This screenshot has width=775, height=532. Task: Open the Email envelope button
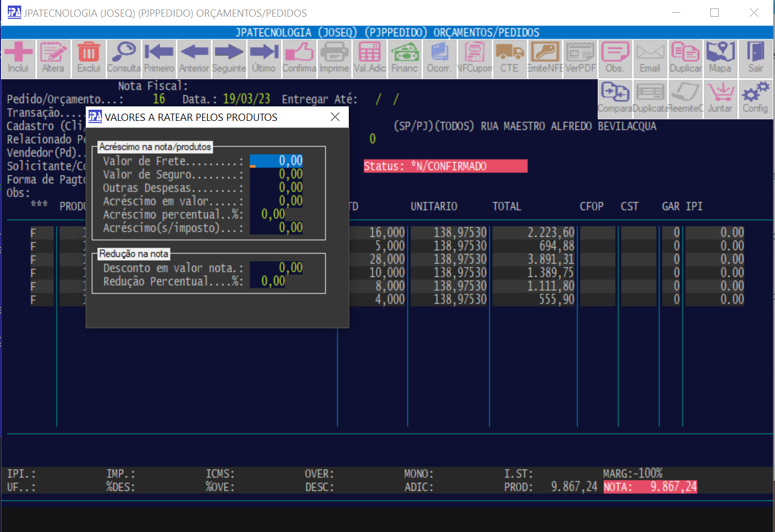pos(650,58)
